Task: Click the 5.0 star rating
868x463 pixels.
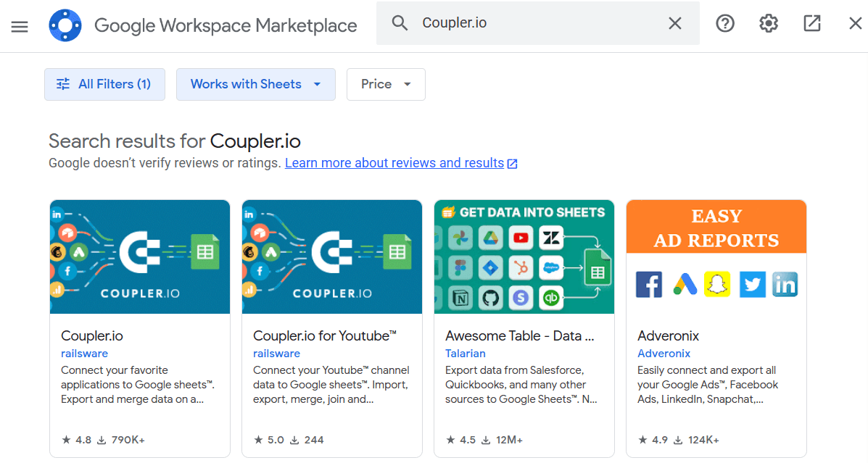Action: tap(269, 440)
